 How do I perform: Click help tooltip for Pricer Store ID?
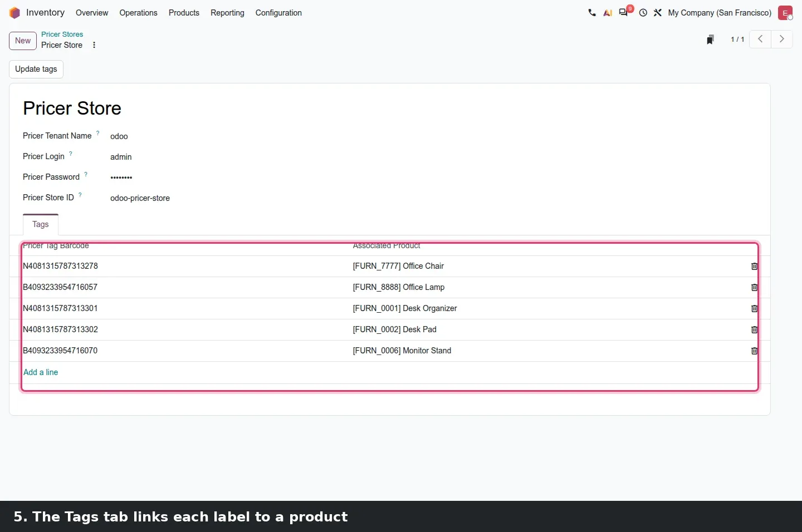click(x=80, y=195)
